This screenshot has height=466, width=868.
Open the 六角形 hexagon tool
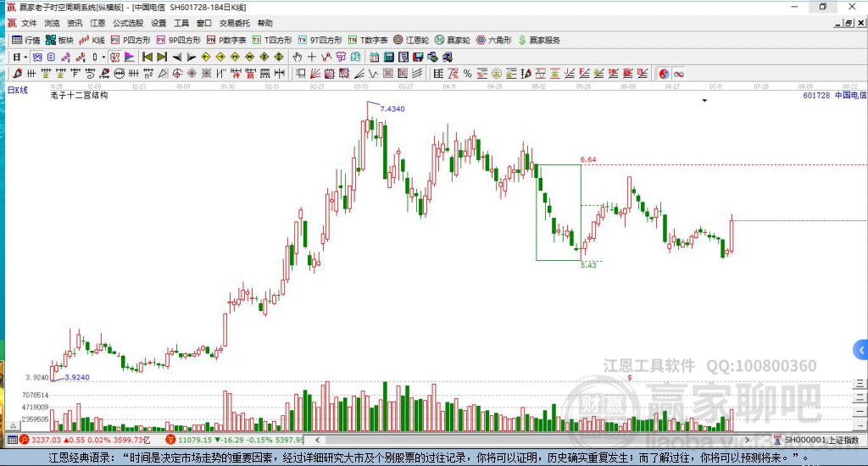click(x=494, y=40)
